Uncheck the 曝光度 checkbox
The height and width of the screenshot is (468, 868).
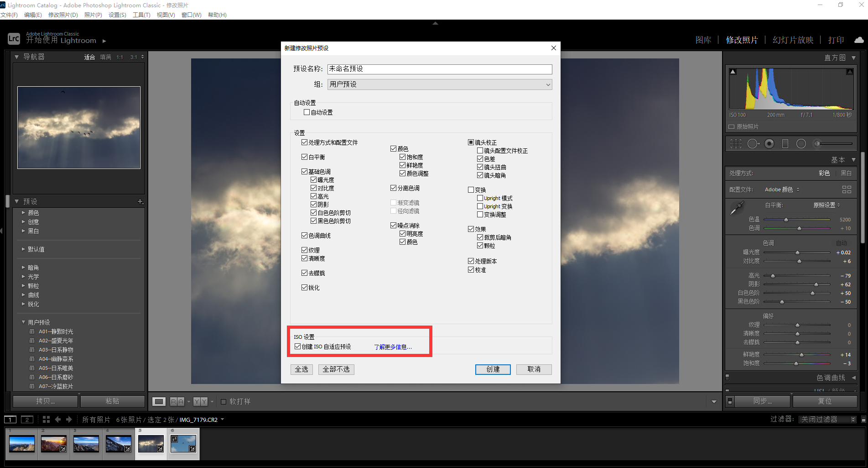tap(314, 180)
